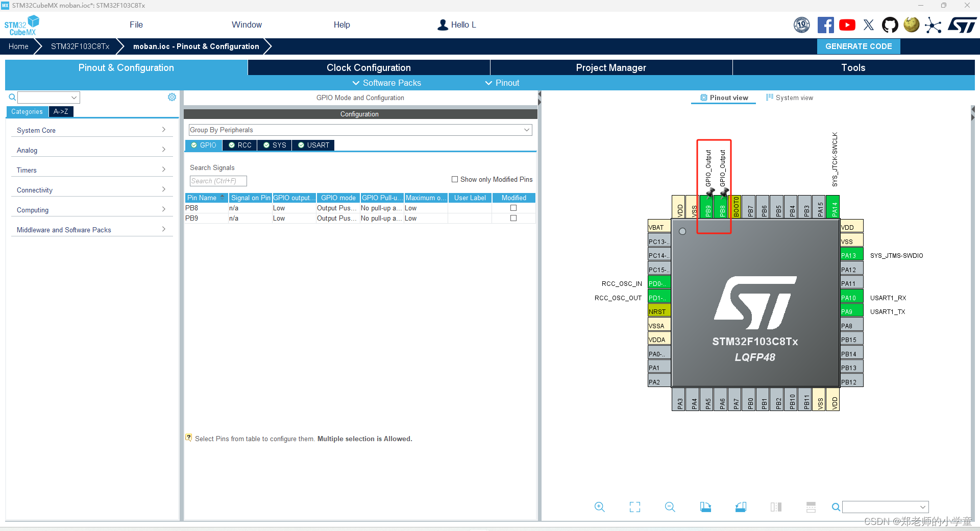Select the RCC peripheral tab

[x=240, y=145]
